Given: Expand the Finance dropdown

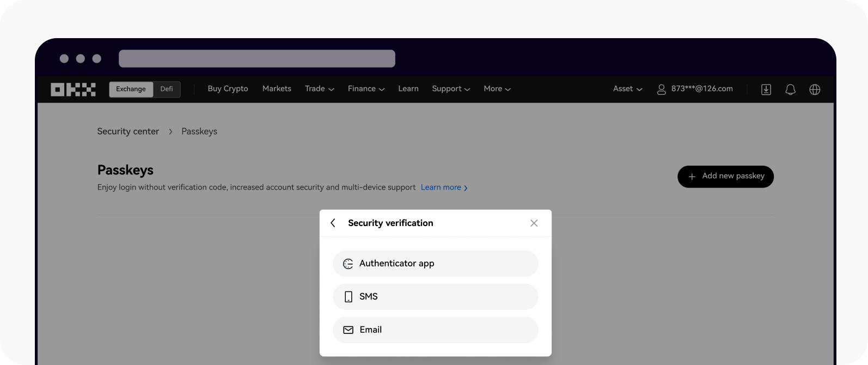Looking at the screenshot, I should [366, 89].
